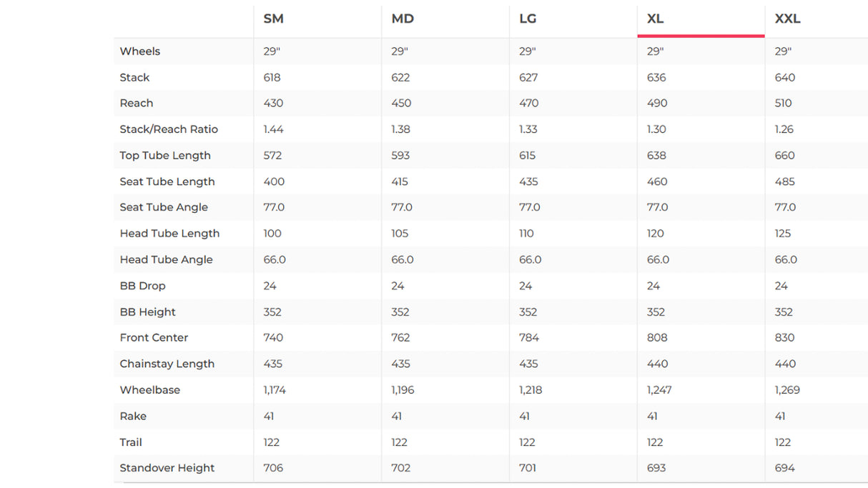Select the Head Tube Angle label
Screen dimensions: 868x488
166,259
